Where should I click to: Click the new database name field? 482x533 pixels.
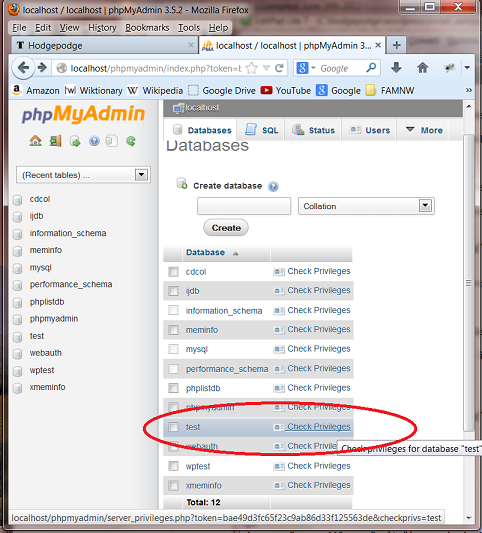coord(244,206)
